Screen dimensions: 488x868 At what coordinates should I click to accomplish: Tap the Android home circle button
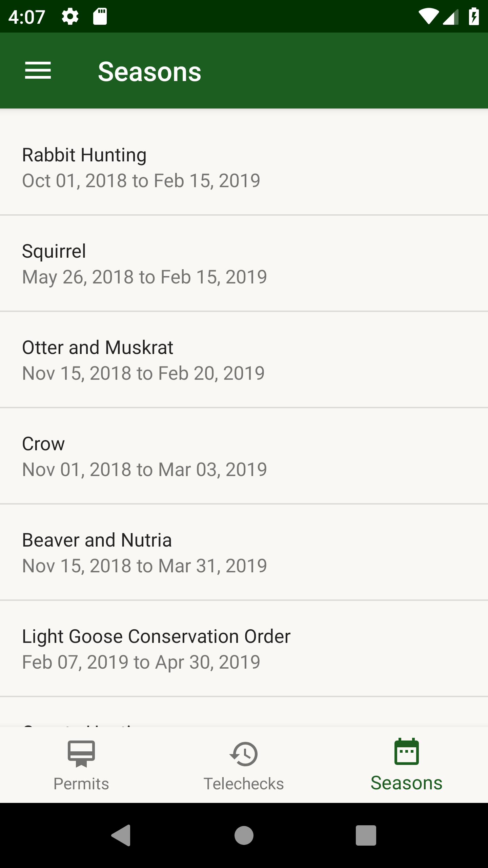click(x=244, y=835)
